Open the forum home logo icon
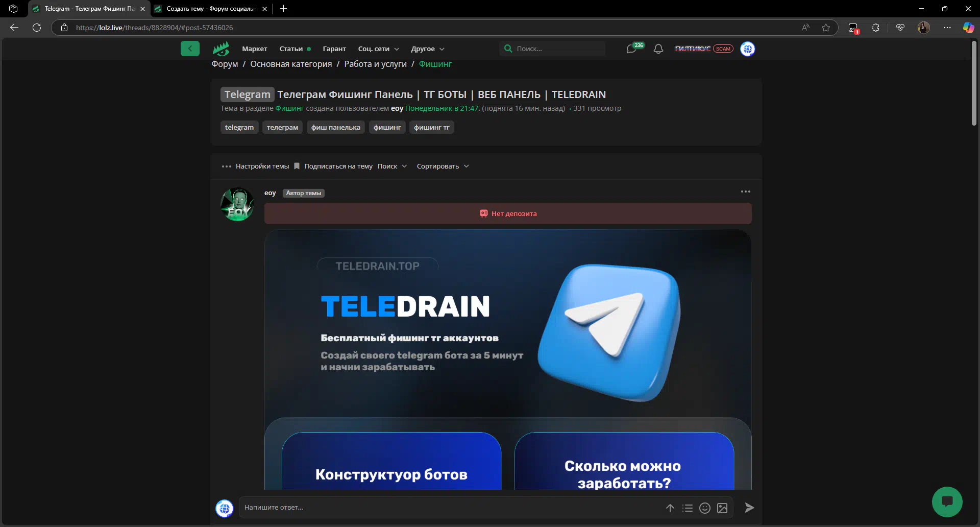This screenshot has height=527, width=980. (x=221, y=49)
